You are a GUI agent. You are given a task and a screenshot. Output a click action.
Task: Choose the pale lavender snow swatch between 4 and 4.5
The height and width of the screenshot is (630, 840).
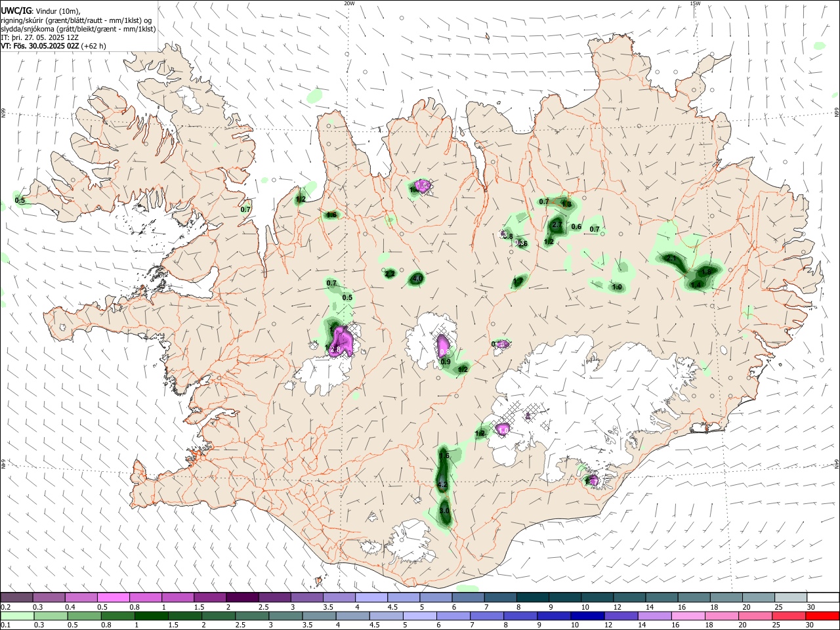pyautogui.click(x=371, y=598)
